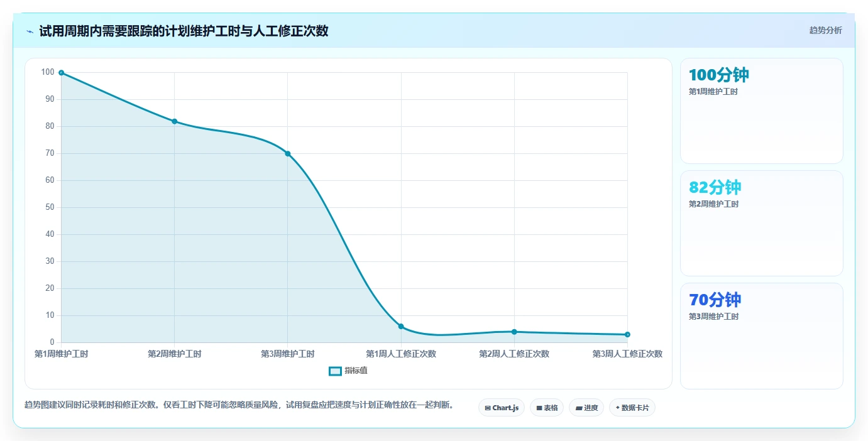This screenshot has width=868, height=441.
Task: Toggle the 指标值 legend entry
Action: pos(348,371)
